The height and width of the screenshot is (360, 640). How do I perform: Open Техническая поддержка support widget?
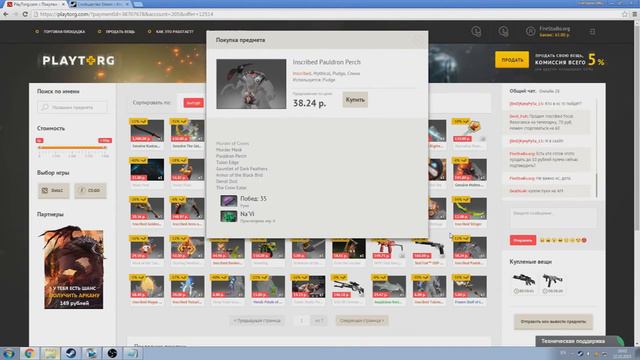(580, 341)
